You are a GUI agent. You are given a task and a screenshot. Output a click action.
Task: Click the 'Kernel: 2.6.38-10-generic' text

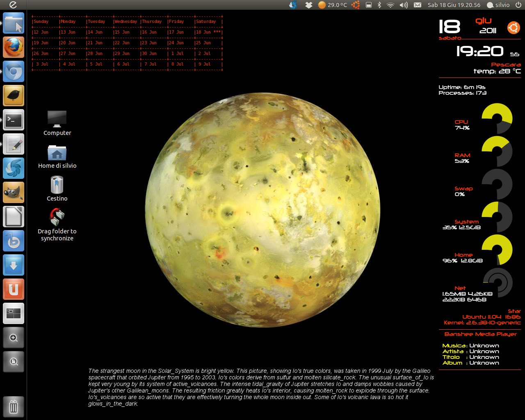click(482, 323)
